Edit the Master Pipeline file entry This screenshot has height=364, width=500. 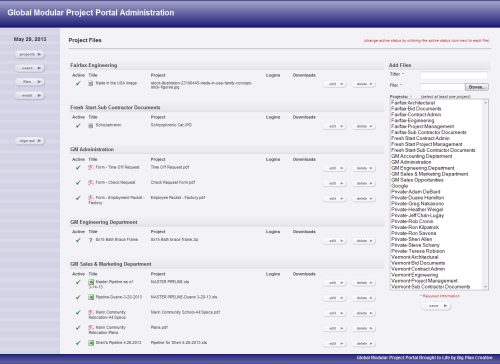pyautogui.click(x=335, y=283)
